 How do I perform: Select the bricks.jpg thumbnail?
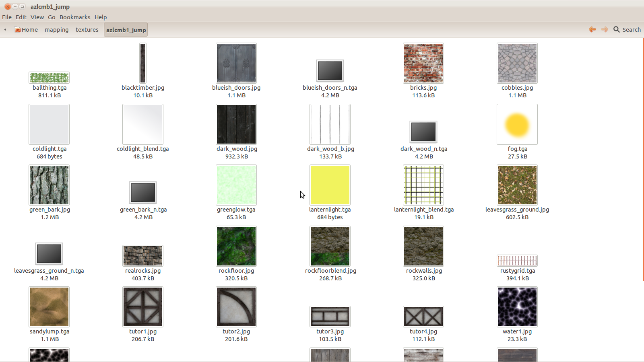tap(423, 63)
